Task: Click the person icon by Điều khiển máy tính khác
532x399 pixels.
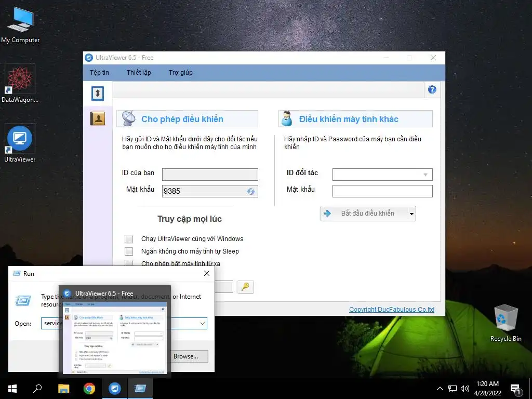Action: coord(287,119)
